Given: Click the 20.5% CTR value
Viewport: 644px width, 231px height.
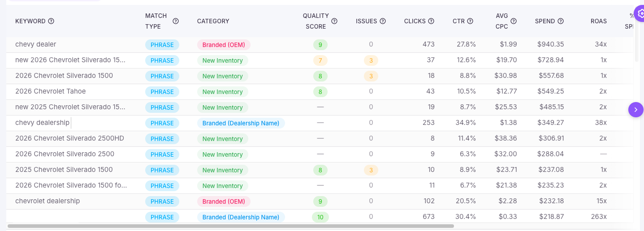Looking at the screenshot, I should pos(466,201).
